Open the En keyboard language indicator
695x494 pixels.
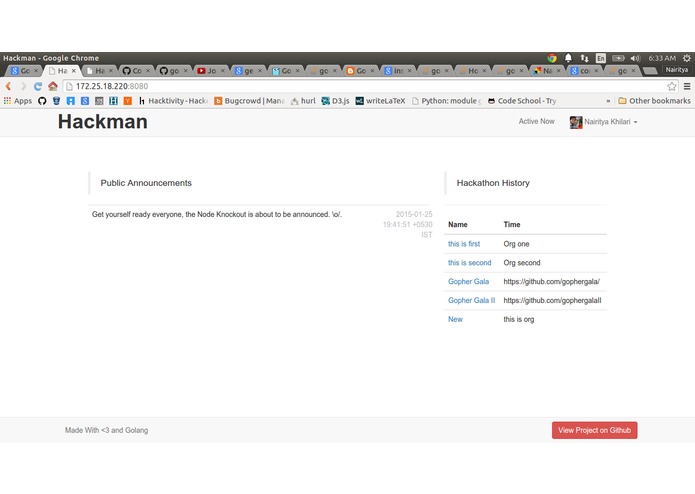pyautogui.click(x=601, y=58)
